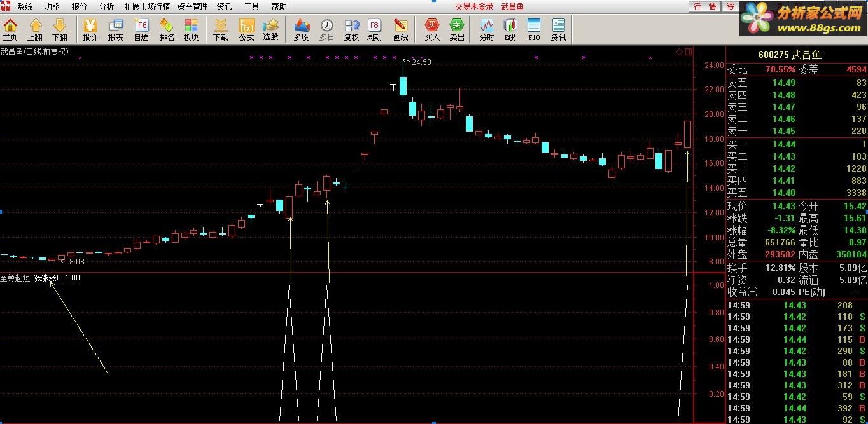Click the 买一 14.44 order row

pos(797,144)
